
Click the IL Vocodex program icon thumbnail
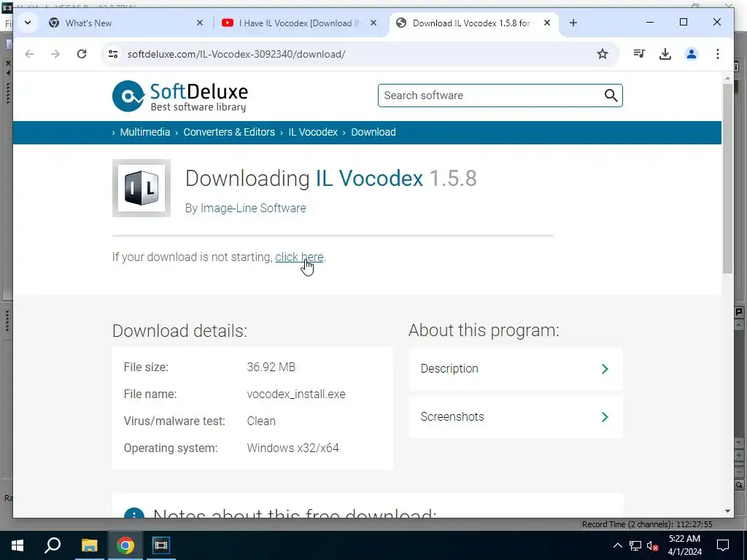point(142,188)
